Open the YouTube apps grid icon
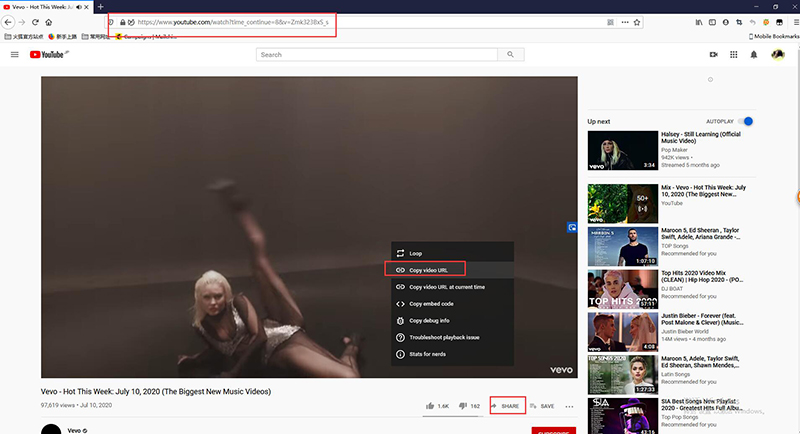The image size is (800, 434). tap(733, 55)
